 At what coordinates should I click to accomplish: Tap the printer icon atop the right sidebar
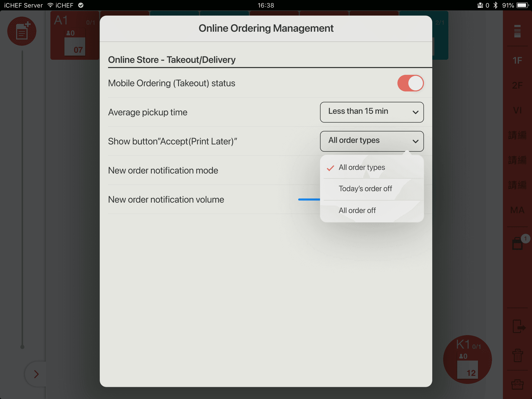point(517,31)
